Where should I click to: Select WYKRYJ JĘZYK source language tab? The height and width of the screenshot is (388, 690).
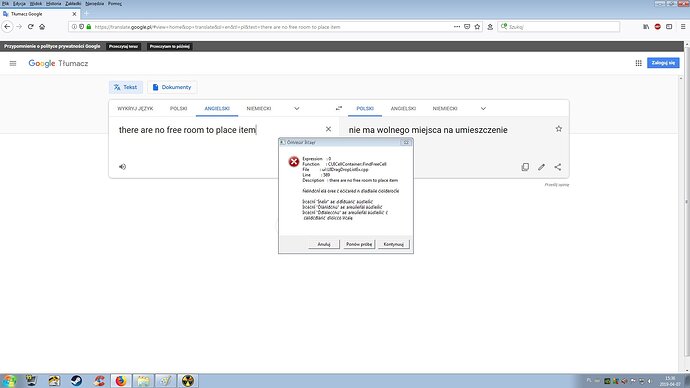click(x=135, y=109)
